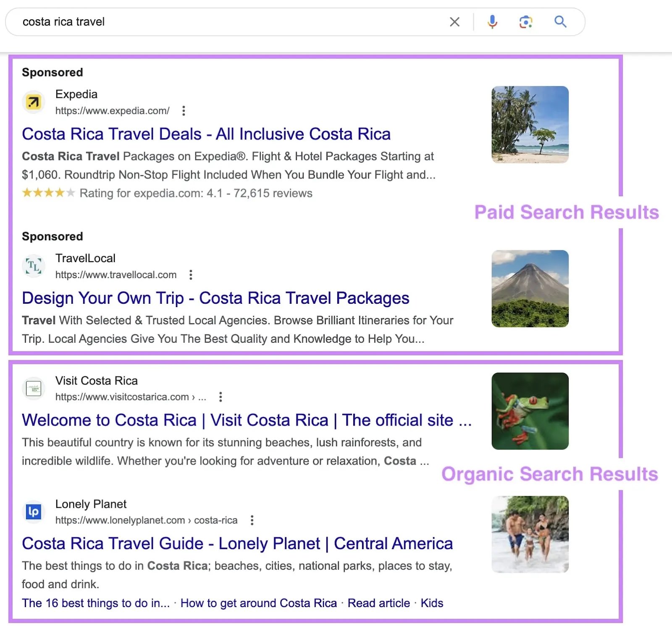The image size is (672, 631).
Task: Open the three-dot menu on the TravelLocal ad
Action: pyautogui.click(x=191, y=275)
